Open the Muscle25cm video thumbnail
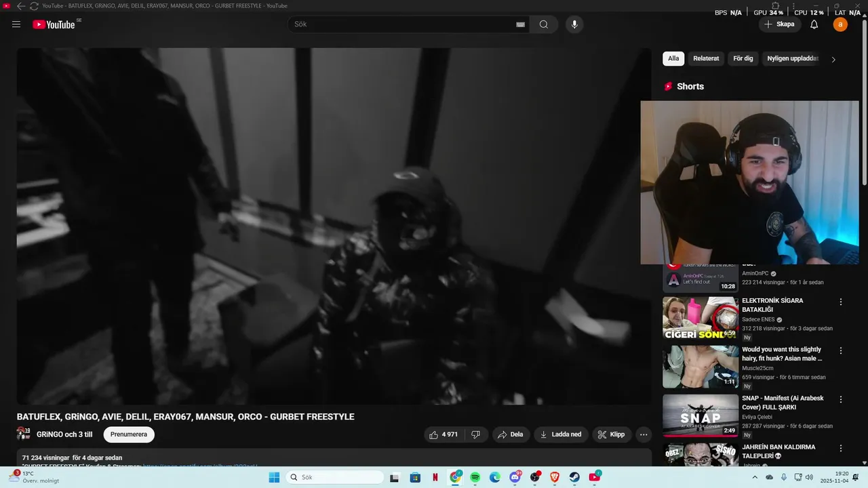Screen dimensions: 868x488 tap(701, 367)
